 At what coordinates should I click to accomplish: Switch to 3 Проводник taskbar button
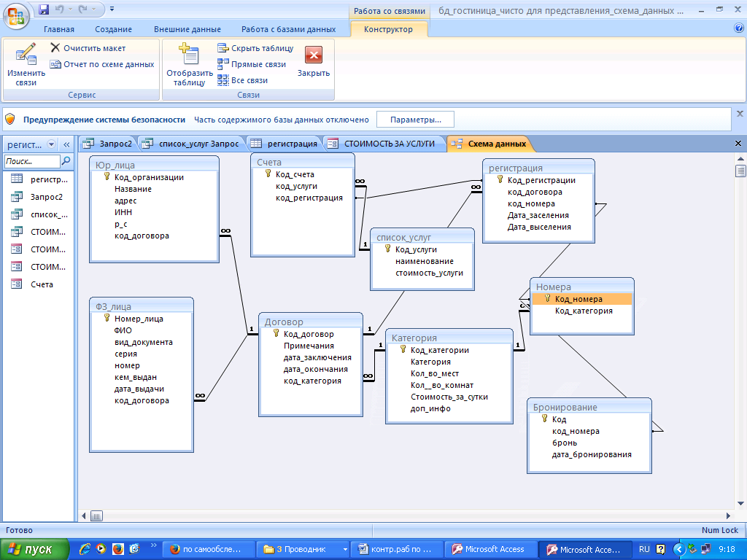pos(303,550)
